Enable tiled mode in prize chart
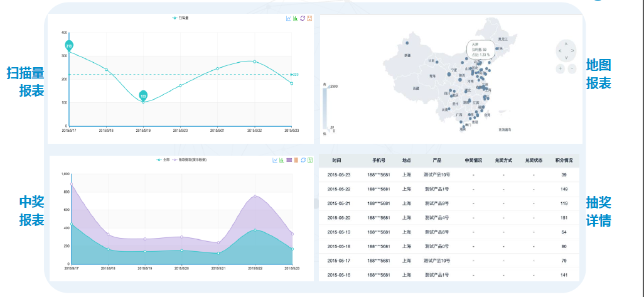Viewport: 644px width, 297px height. (x=296, y=160)
